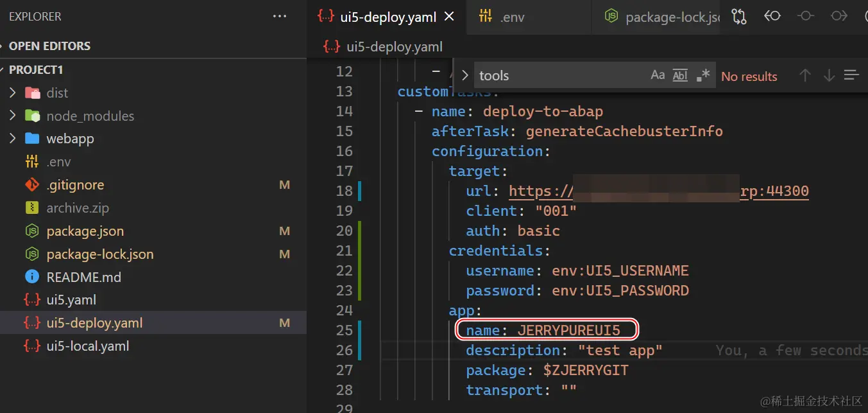This screenshot has width=868, height=413.
Task: Click 'afterTask: generateCachebusterInfo' text
Action: click(577, 131)
